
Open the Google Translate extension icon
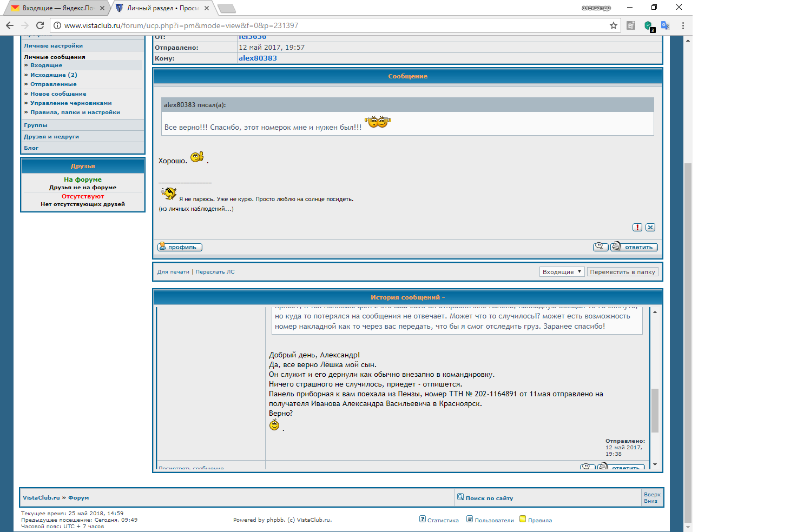[x=666, y=25]
